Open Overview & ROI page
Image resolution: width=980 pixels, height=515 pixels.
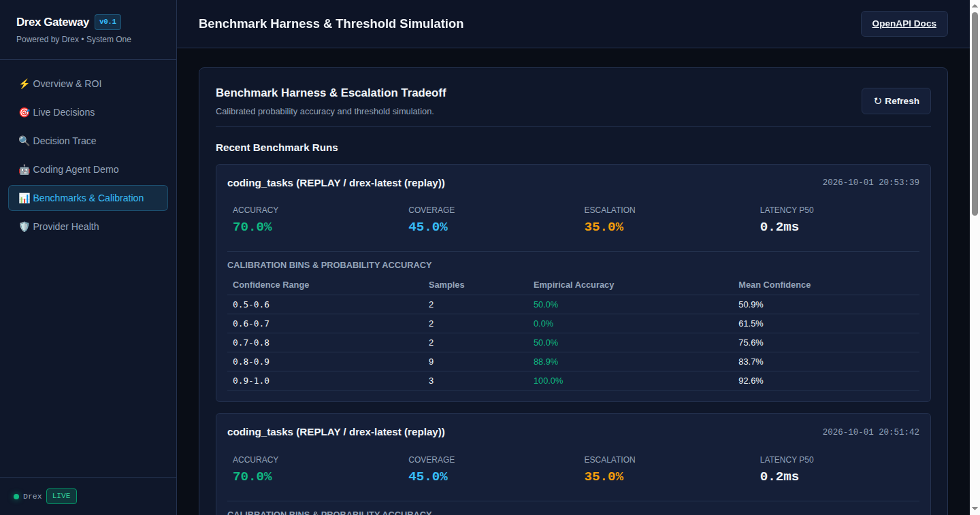pyautogui.click(x=88, y=84)
